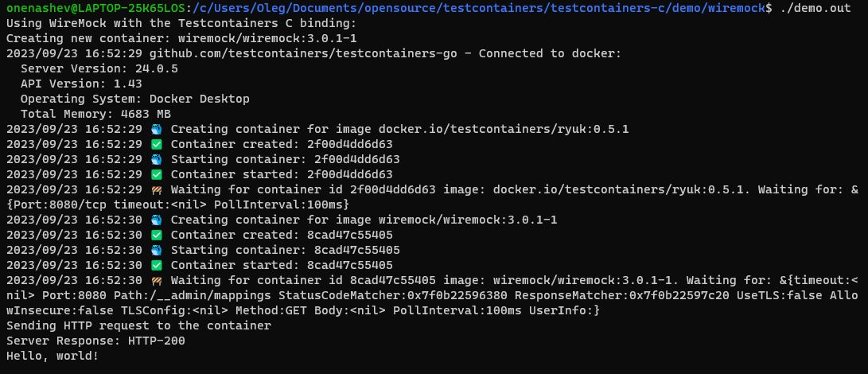The image size is (868, 374).
Task: Click the '{Port:8080/tcp' text
Action: pyautogui.click(x=56, y=205)
